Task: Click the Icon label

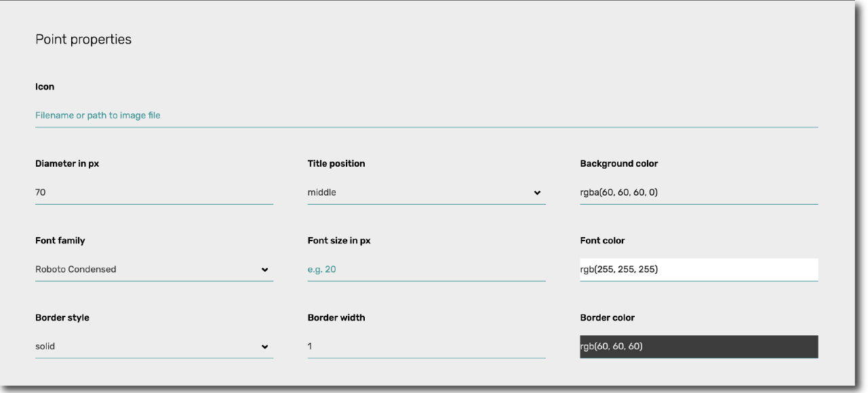Action: tap(45, 87)
